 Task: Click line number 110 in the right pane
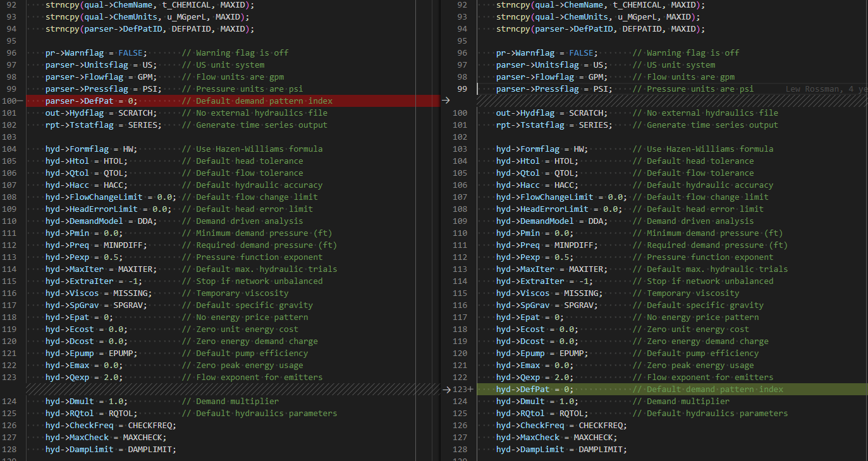tap(462, 233)
